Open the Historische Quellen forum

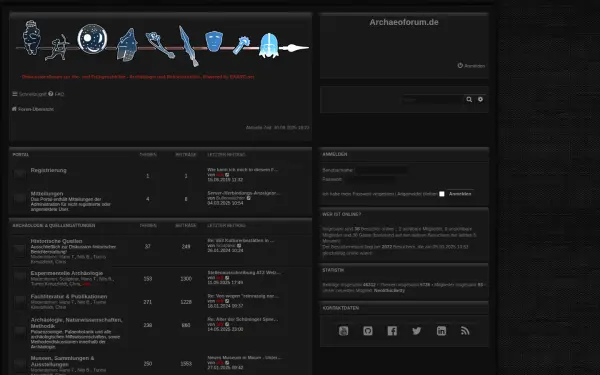56,241
